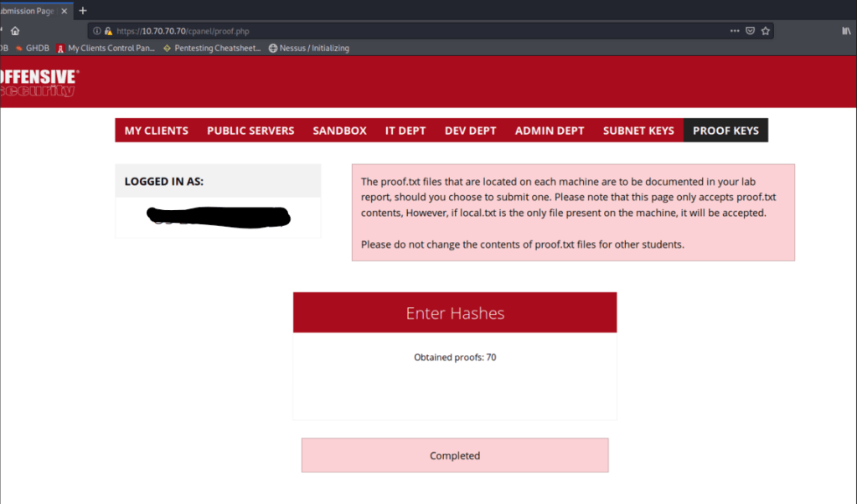
Task: Click the site information icon in address bar
Action: pyautogui.click(x=97, y=31)
